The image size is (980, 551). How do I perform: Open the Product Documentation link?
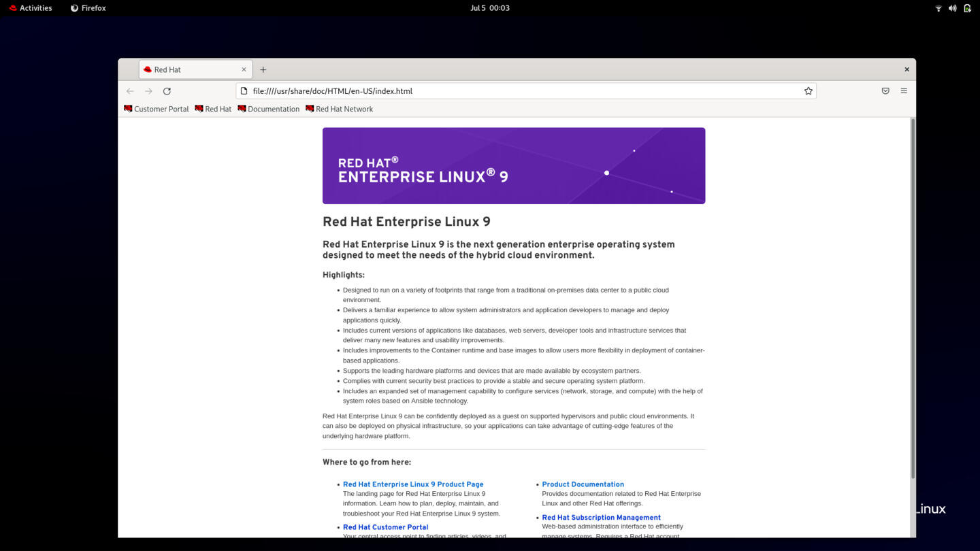pyautogui.click(x=583, y=484)
